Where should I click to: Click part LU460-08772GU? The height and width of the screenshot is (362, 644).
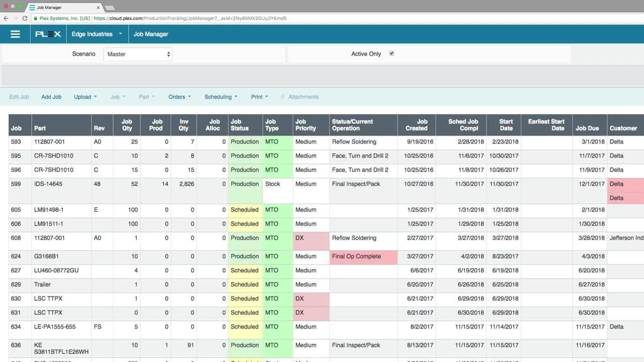click(x=56, y=270)
